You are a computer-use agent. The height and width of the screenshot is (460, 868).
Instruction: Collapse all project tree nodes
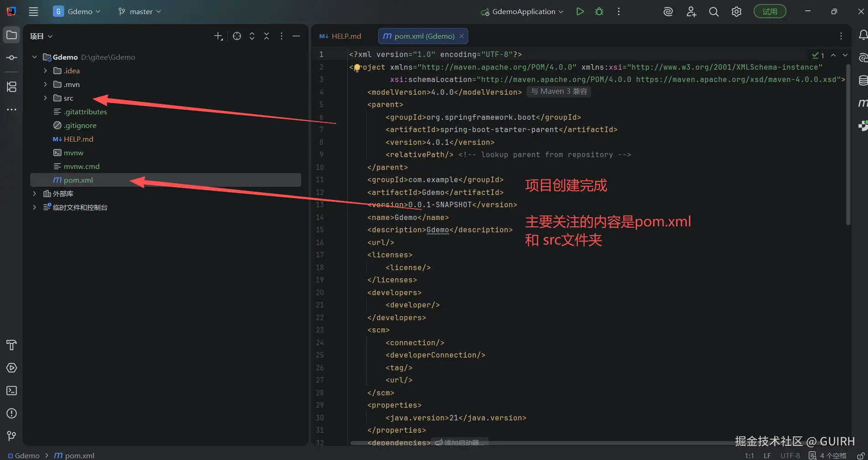(x=267, y=36)
